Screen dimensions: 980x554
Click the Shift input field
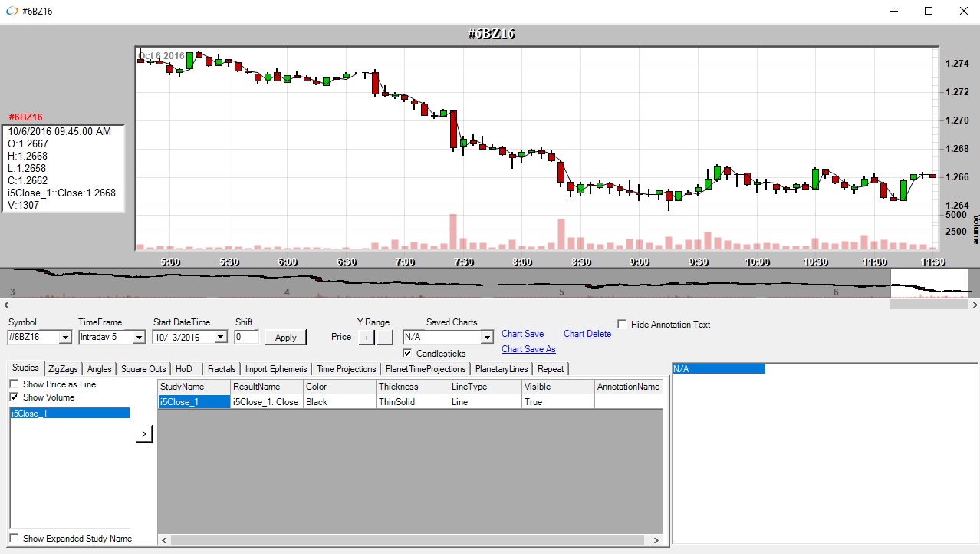click(246, 337)
